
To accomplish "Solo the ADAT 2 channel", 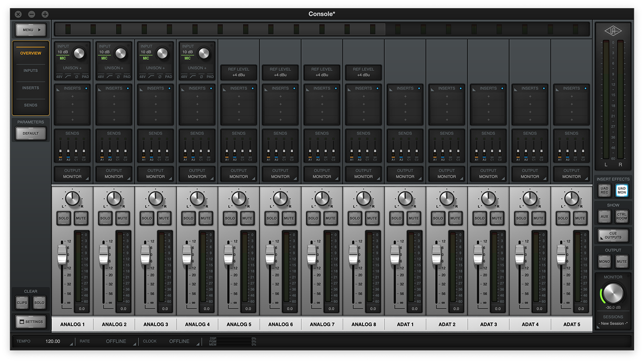I will click(x=438, y=218).
